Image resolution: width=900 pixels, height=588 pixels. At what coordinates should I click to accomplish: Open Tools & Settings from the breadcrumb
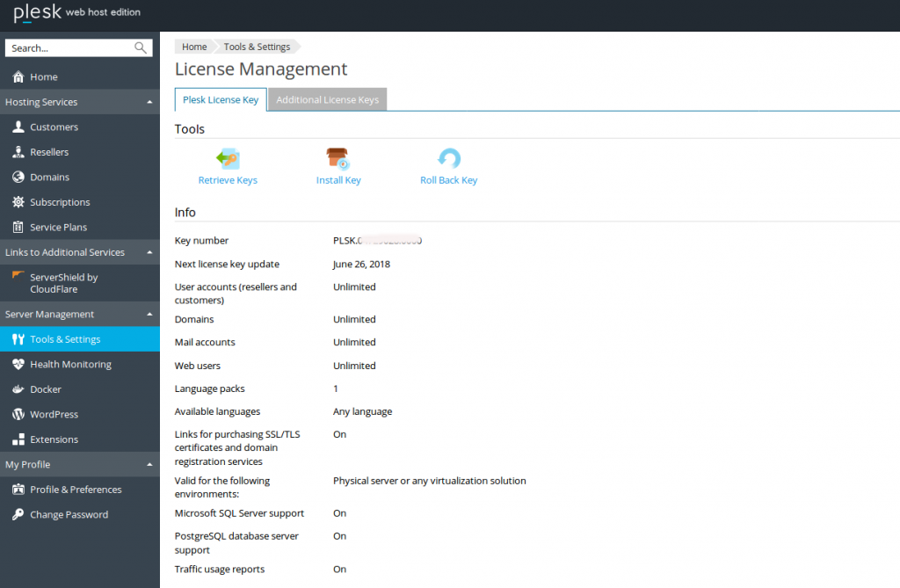pos(256,47)
